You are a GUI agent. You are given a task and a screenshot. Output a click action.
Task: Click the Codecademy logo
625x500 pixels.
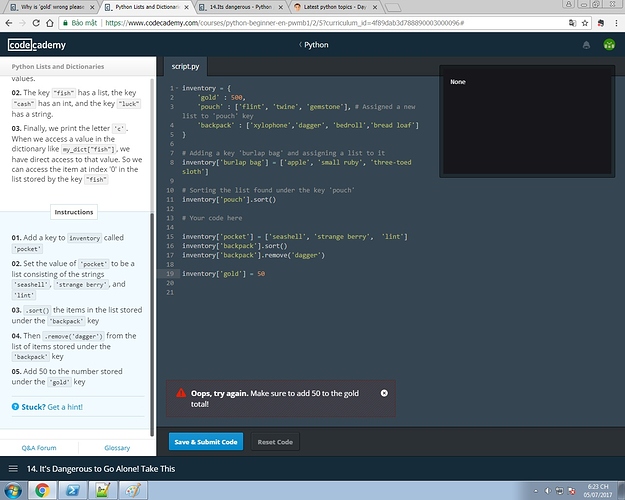33,45
